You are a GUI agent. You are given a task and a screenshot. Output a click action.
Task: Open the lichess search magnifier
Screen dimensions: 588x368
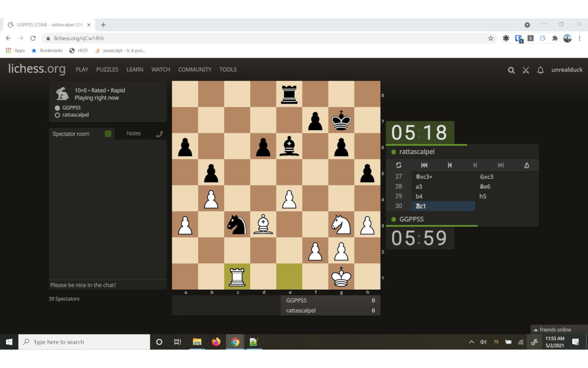pyautogui.click(x=511, y=70)
